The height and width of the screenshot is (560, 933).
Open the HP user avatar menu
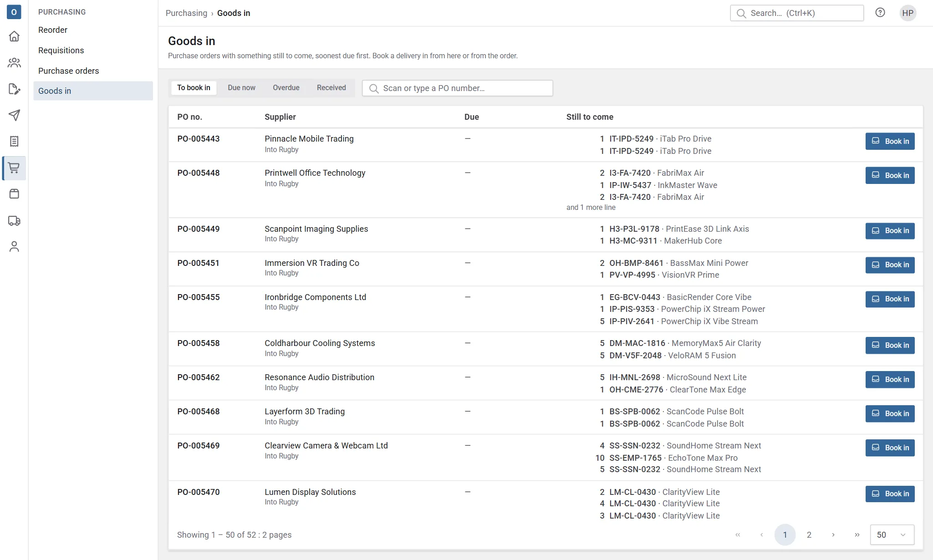click(908, 13)
